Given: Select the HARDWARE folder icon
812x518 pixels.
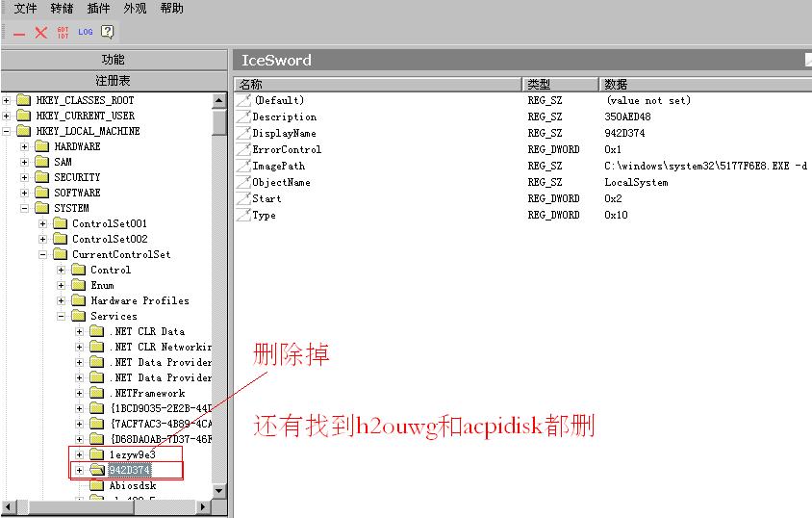Looking at the screenshot, I should (41, 146).
